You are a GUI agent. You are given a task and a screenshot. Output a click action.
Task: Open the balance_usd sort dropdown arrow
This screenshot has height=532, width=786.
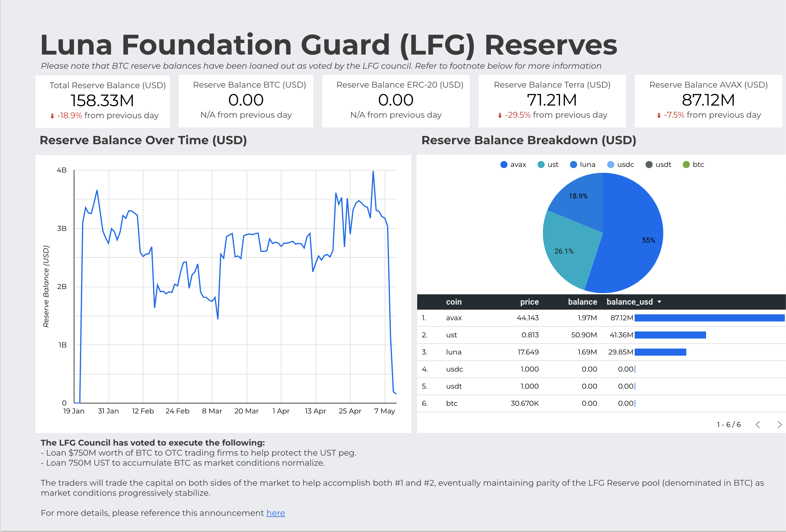click(x=659, y=302)
